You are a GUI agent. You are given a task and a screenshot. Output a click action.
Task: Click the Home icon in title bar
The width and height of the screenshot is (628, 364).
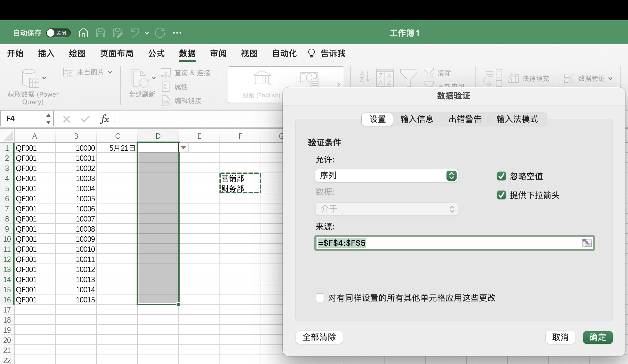[x=83, y=33]
